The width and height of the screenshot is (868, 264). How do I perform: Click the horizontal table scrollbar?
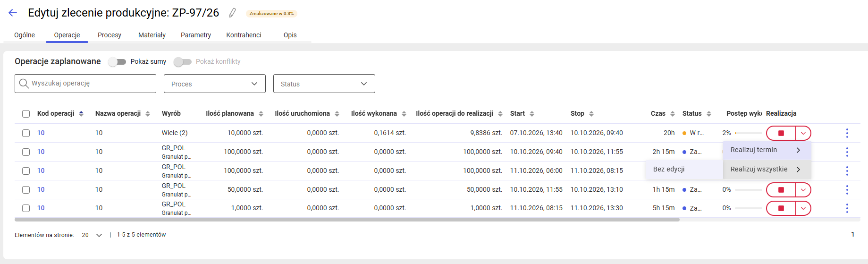347,220
